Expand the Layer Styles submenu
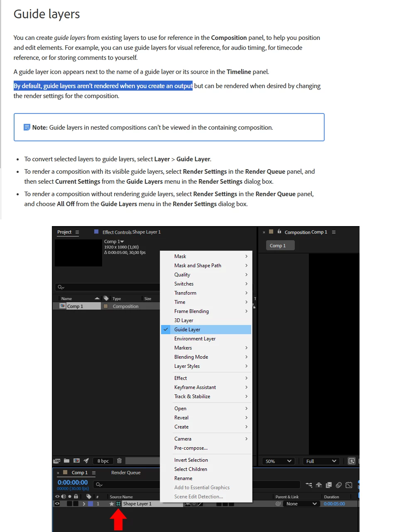Viewport: 411px width, 532px height. click(206, 366)
